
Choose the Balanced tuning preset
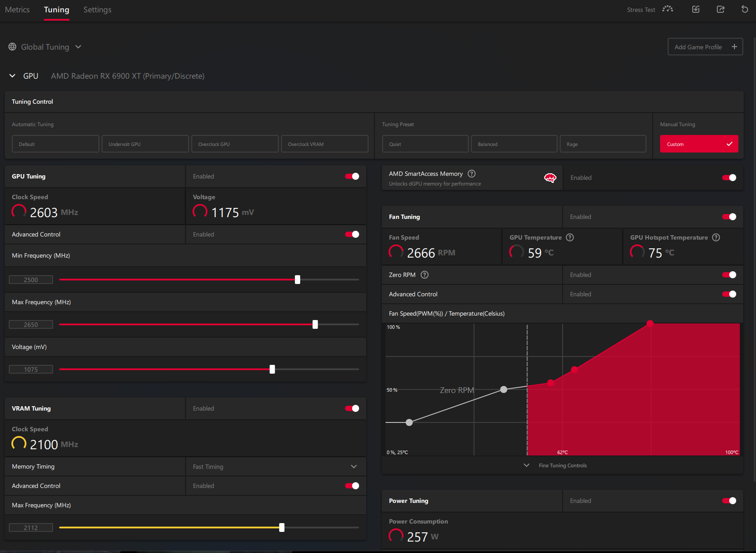pyautogui.click(x=514, y=144)
